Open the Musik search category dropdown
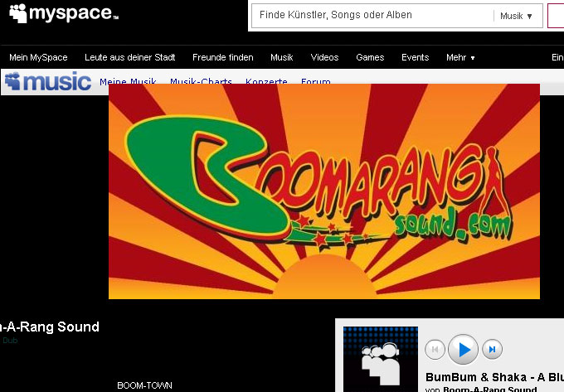 [x=516, y=17]
